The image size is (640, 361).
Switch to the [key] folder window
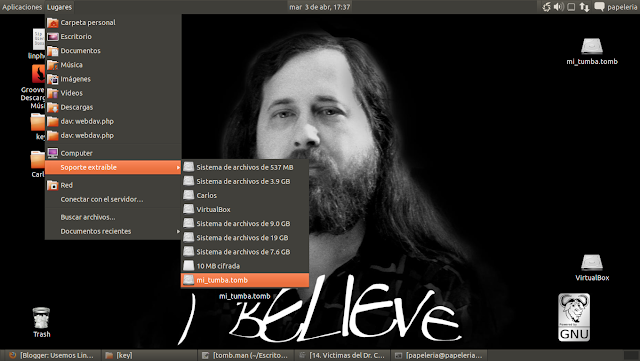pos(149,355)
